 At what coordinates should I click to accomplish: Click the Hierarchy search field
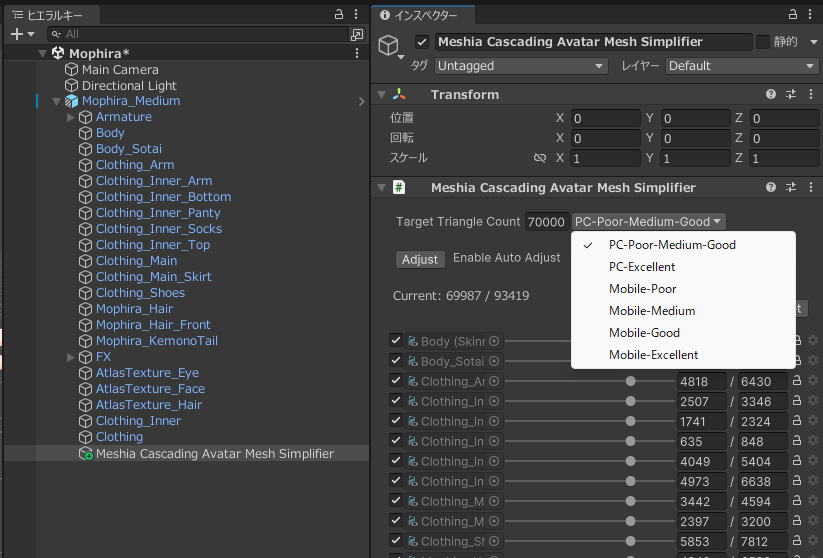tap(198, 35)
